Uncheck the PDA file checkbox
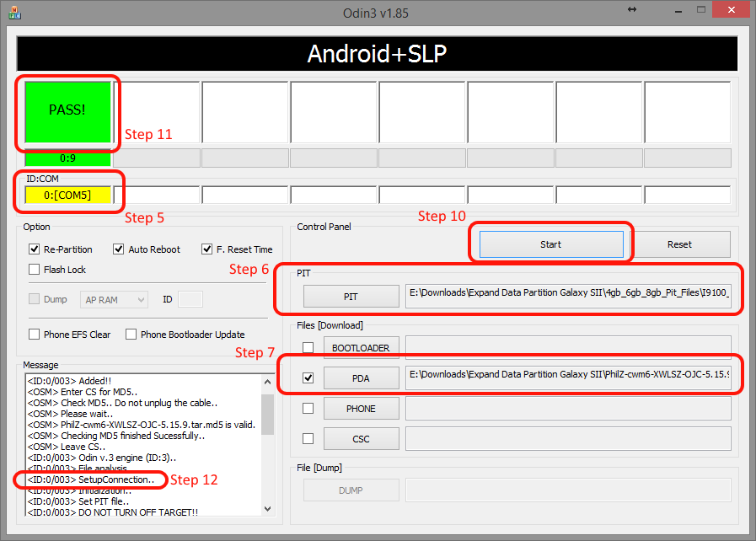The width and height of the screenshot is (756, 541). click(308, 378)
